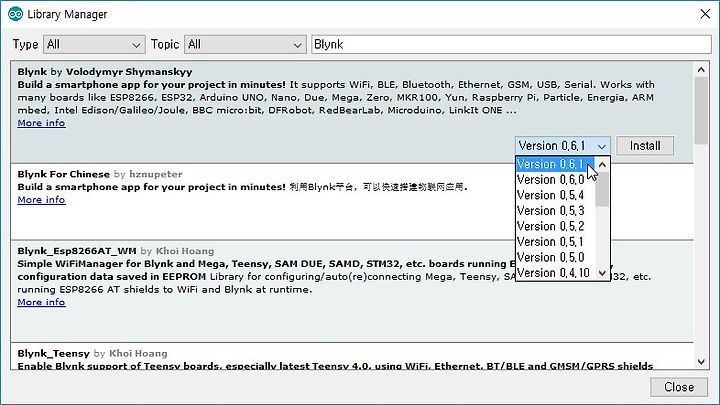Open More info link for Blynk library
The width and height of the screenshot is (720, 405).
tap(41, 123)
